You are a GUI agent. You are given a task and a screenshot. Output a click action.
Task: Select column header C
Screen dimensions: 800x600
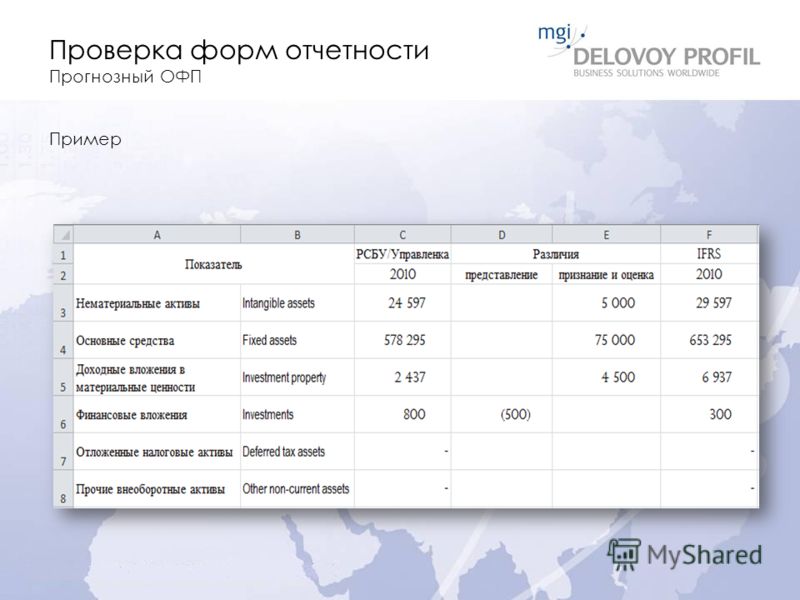click(x=403, y=235)
